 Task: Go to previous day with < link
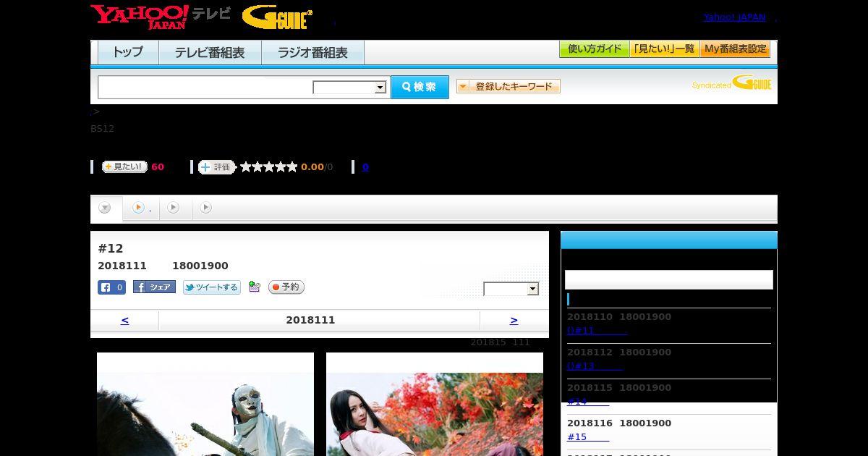pyautogui.click(x=124, y=320)
